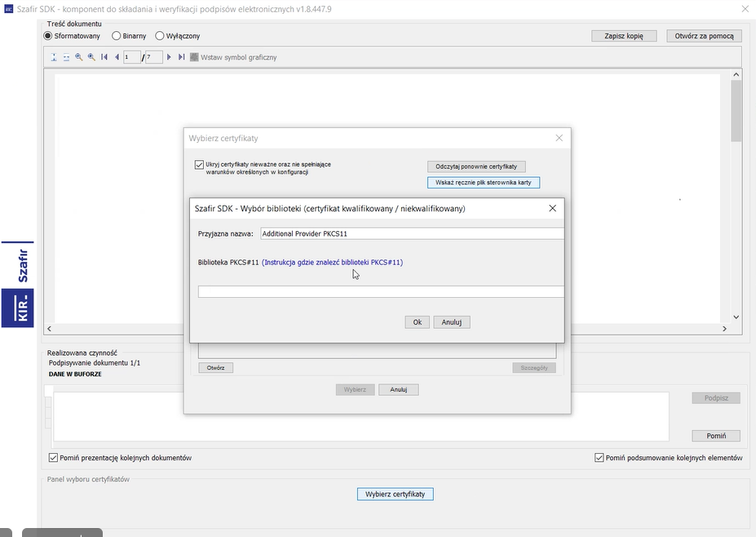Go to next page arrow

[169, 57]
